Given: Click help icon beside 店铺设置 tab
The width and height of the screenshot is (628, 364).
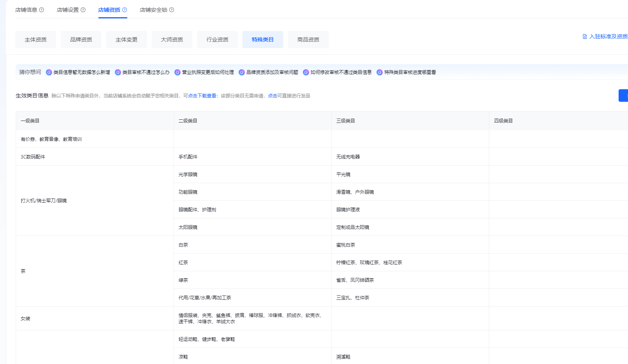Looking at the screenshot, I should [x=83, y=10].
